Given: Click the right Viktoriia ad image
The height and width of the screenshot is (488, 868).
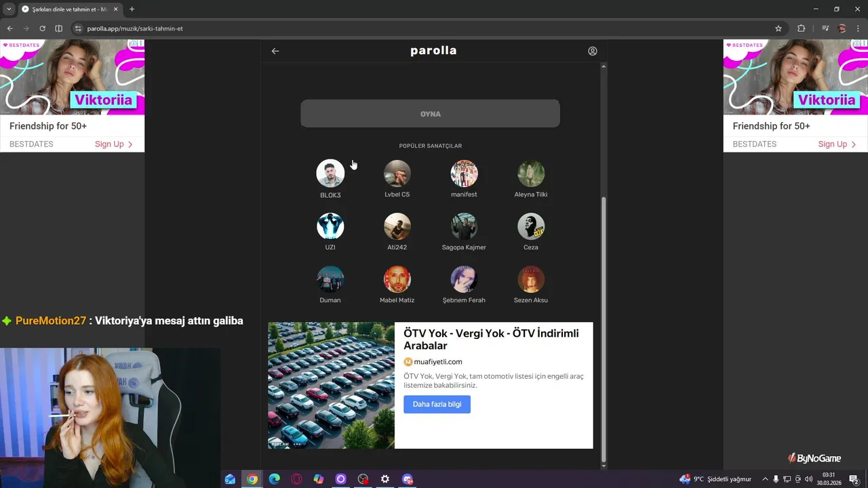Looking at the screenshot, I should [795, 77].
